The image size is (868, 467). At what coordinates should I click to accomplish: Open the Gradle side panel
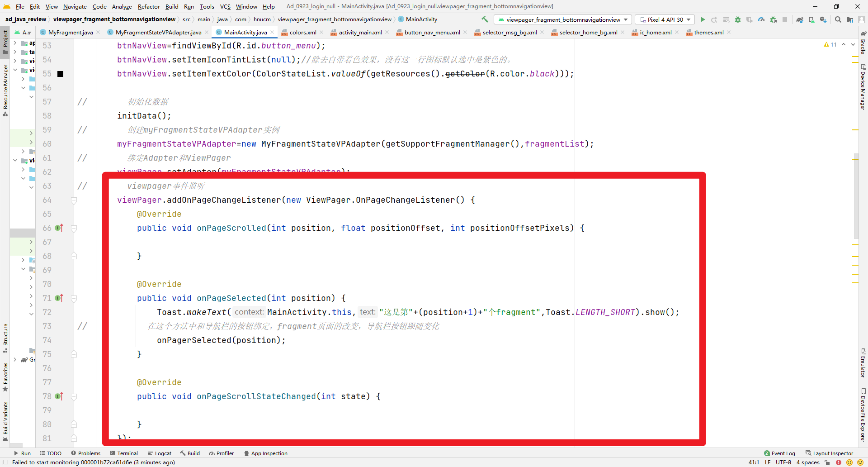click(x=863, y=43)
